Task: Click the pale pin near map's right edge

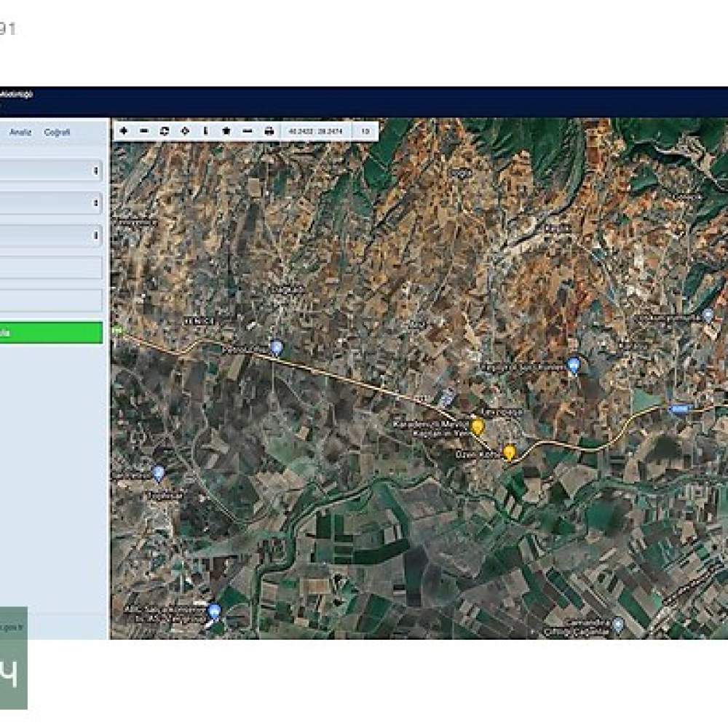Action: click(x=708, y=316)
